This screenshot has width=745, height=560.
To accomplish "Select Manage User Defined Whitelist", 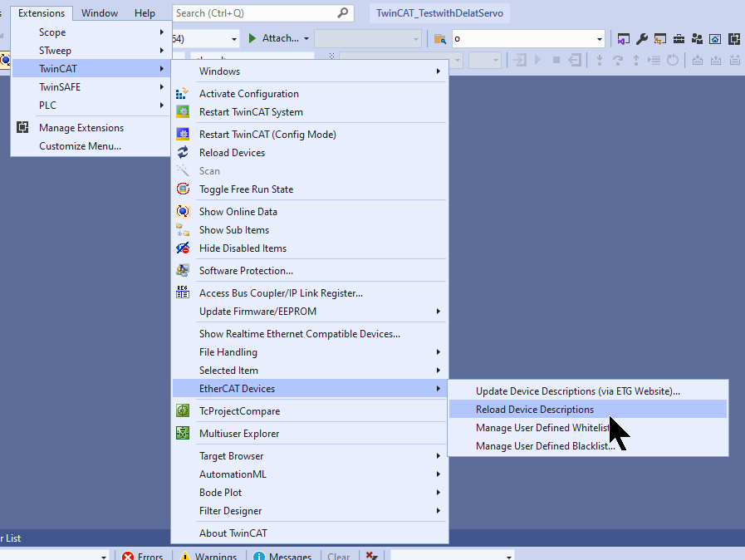I will tap(588, 427).
